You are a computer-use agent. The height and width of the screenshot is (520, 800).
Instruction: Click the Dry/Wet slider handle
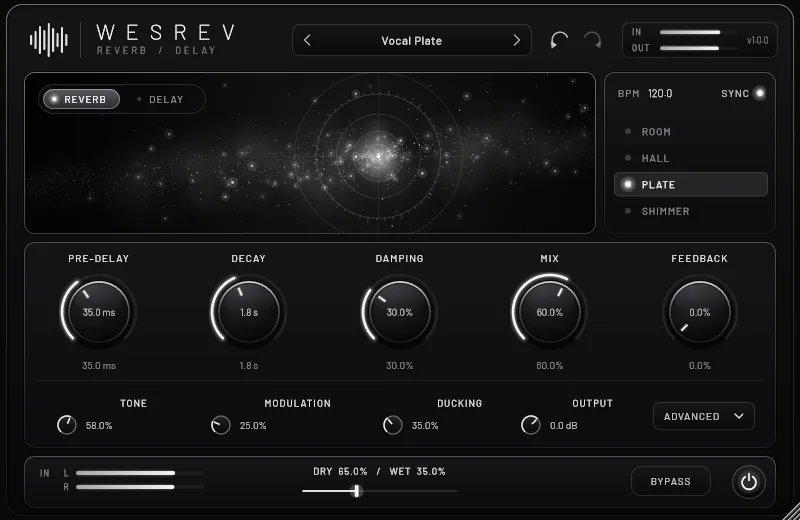click(357, 491)
